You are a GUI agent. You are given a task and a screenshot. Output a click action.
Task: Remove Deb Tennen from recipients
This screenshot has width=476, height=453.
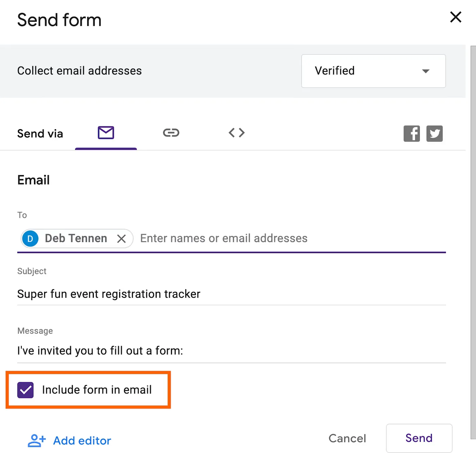121,239
